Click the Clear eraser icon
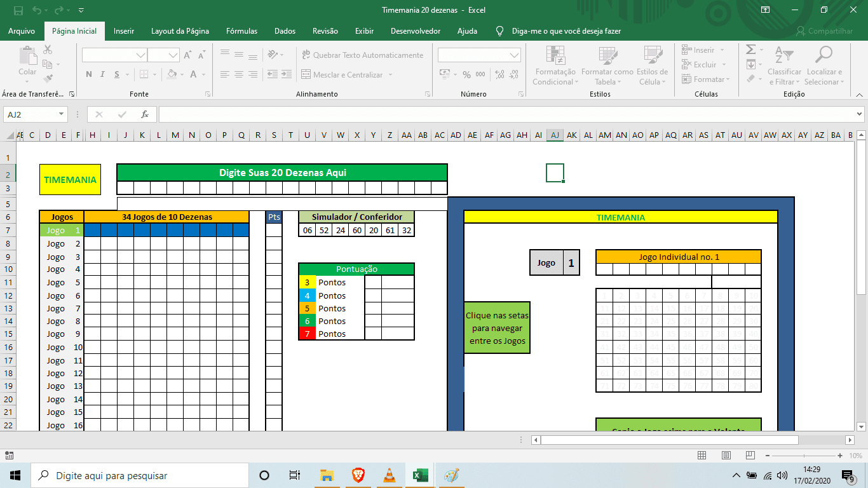 point(750,79)
